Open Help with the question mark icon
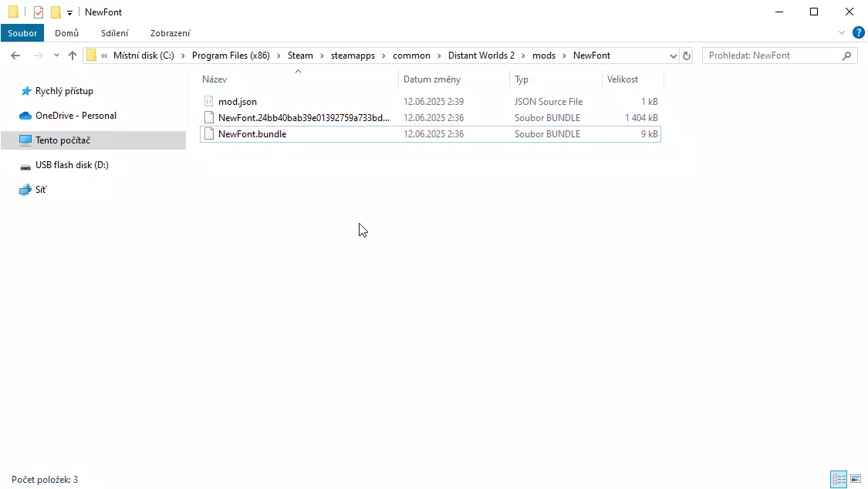 (x=859, y=32)
